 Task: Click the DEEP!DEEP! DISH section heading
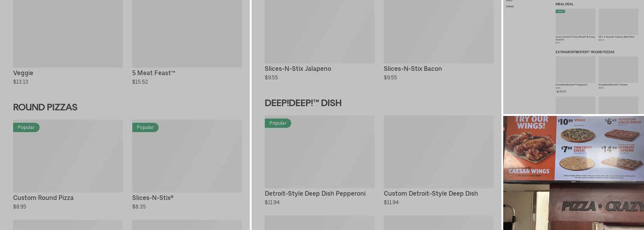(x=303, y=103)
